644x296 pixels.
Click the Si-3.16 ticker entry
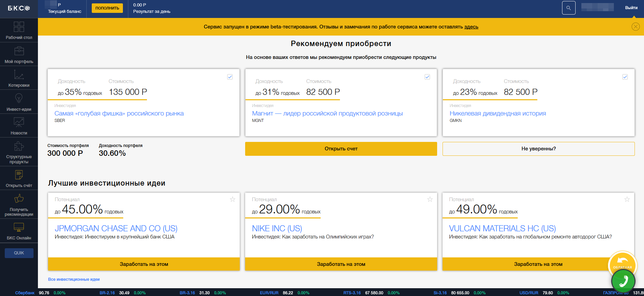440,293
